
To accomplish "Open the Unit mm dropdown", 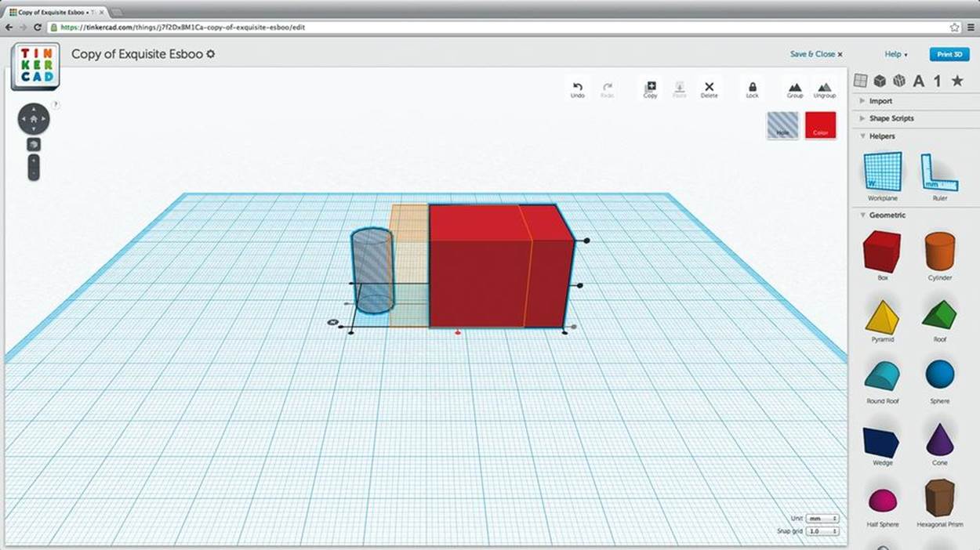I will click(x=822, y=519).
